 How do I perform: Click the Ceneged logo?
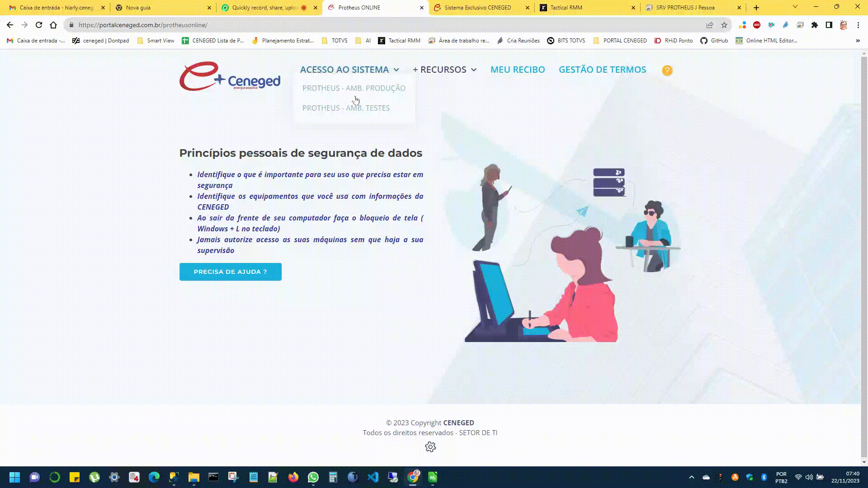(230, 76)
